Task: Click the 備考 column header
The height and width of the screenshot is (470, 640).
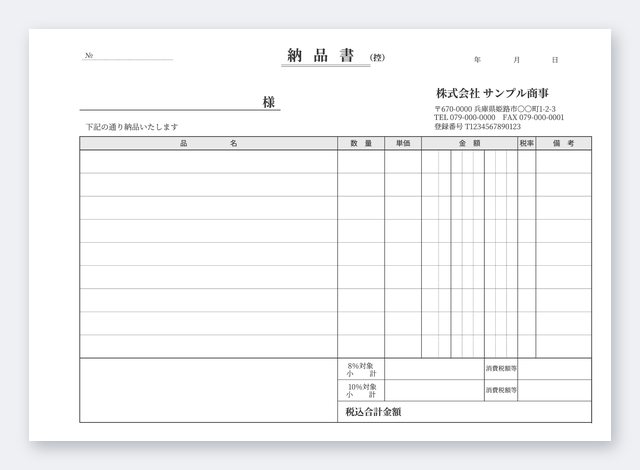Action: click(563, 143)
